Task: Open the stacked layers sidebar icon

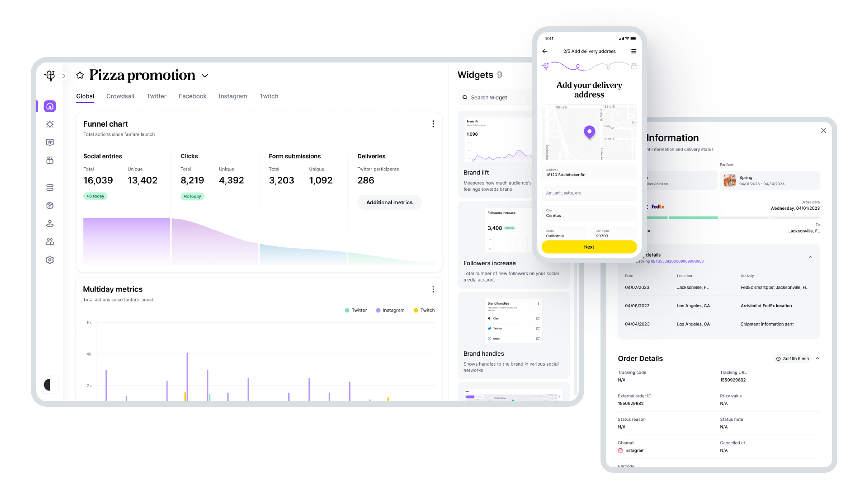Action: click(x=50, y=188)
